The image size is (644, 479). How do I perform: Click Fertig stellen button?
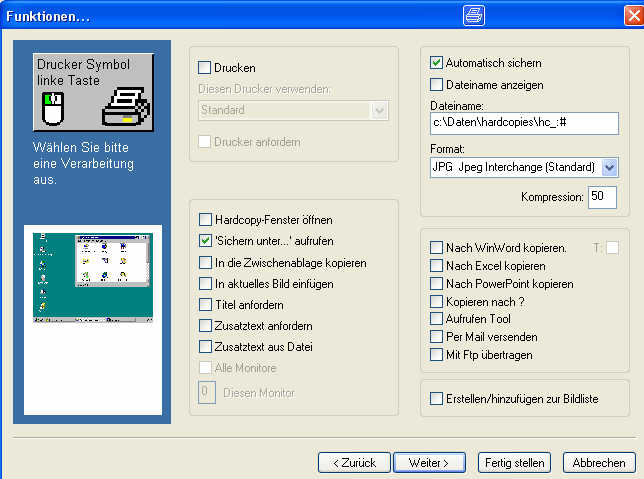coord(514,463)
